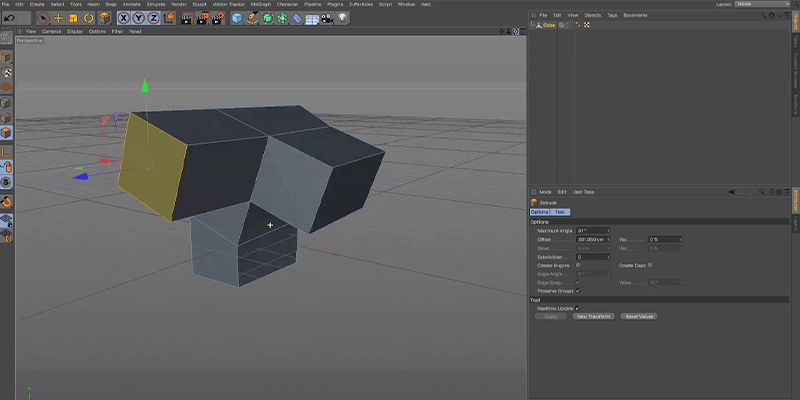Click Render View clapperboard icon
Image resolution: width=800 pixels, height=400 pixels.
187,19
